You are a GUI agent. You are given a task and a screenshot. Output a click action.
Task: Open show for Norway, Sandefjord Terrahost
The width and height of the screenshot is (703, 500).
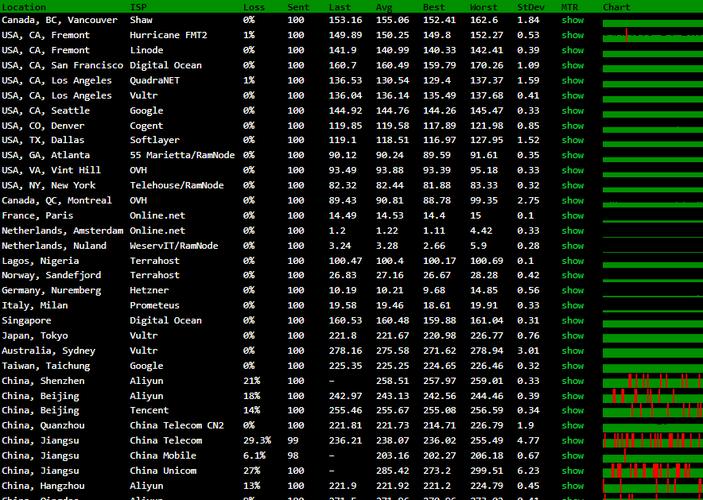pos(573,275)
